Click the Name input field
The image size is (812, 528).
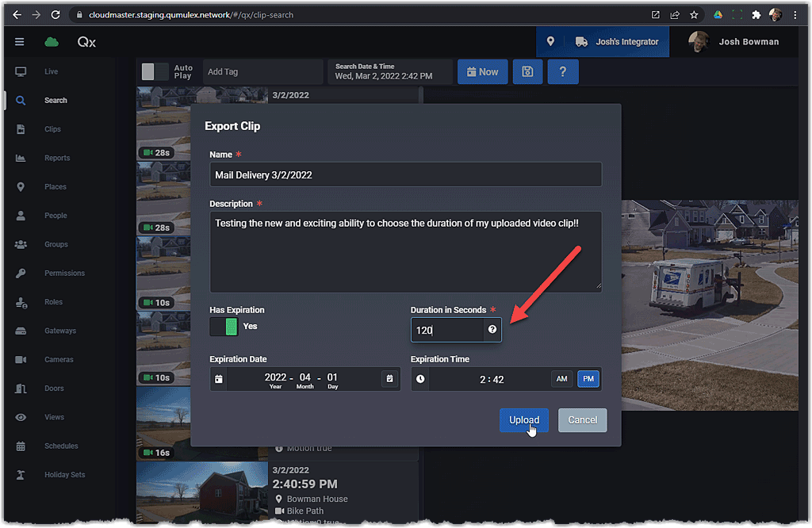coord(405,174)
